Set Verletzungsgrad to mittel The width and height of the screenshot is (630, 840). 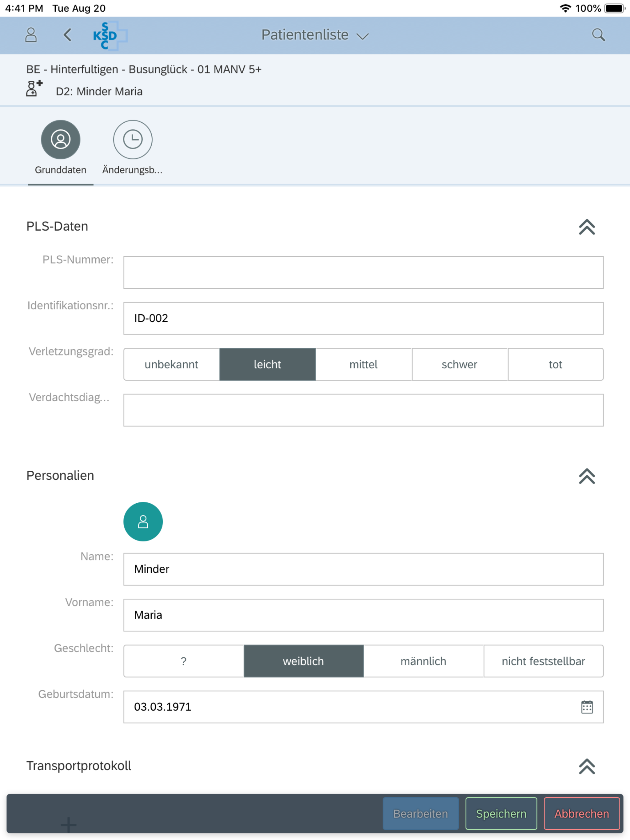point(363,364)
